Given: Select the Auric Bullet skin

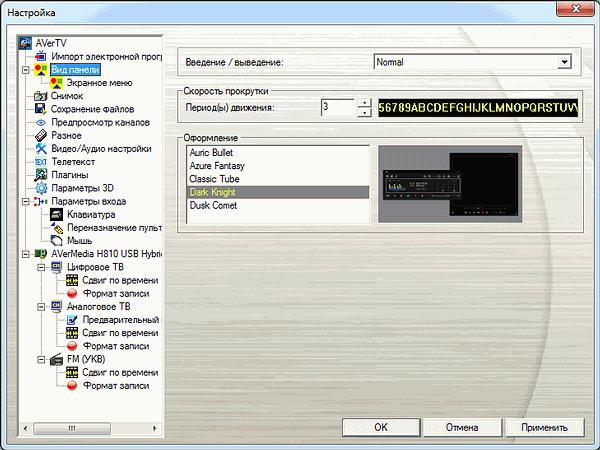Looking at the screenshot, I should (278, 153).
